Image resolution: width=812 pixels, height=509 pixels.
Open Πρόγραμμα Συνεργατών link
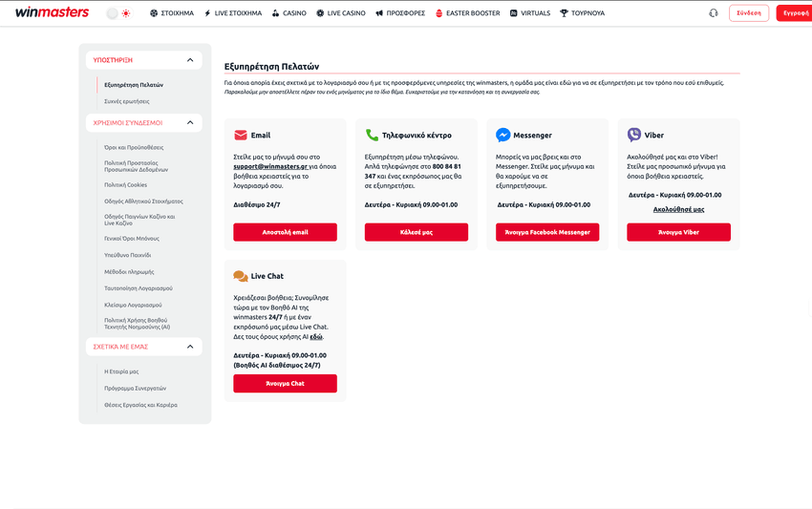(x=135, y=389)
